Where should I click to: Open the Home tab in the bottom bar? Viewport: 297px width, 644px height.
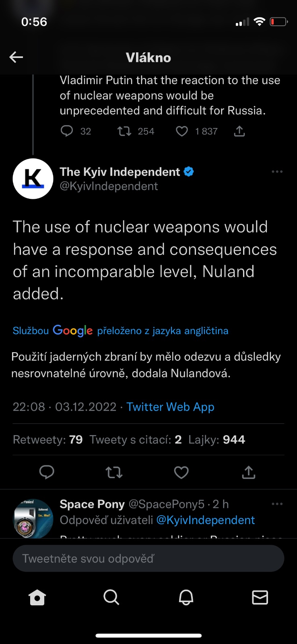pyautogui.click(x=37, y=598)
